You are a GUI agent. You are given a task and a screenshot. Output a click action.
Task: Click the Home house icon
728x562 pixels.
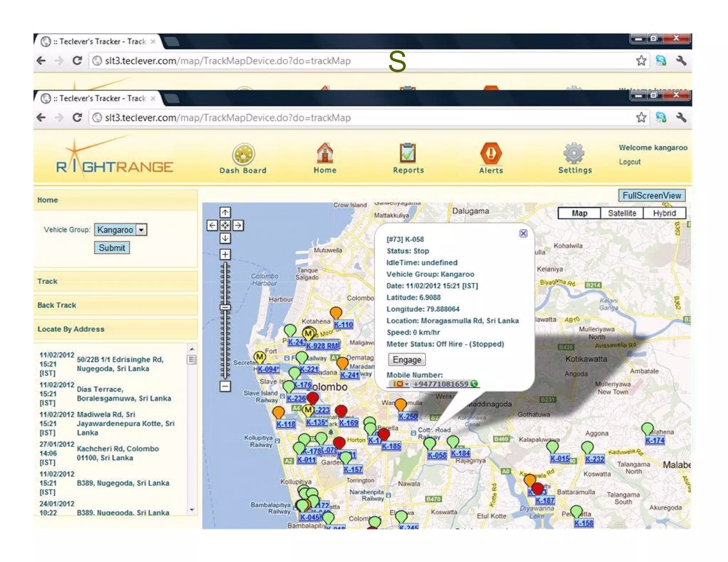[325, 153]
